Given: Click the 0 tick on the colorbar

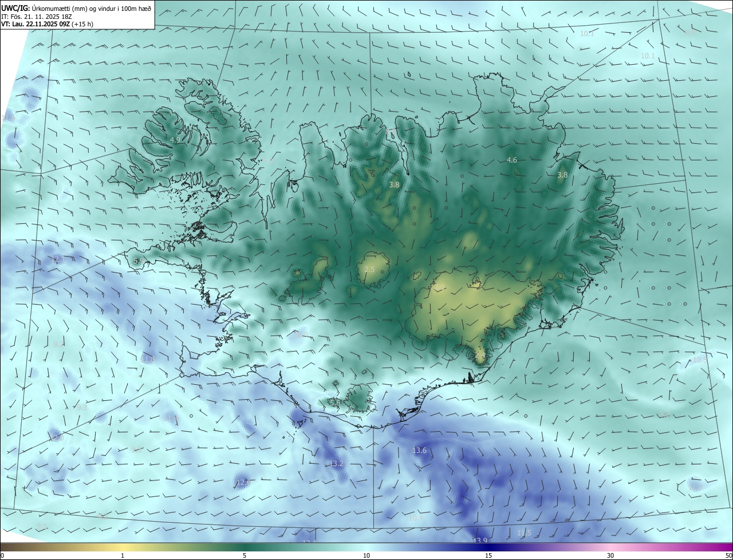Looking at the screenshot, I should click(x=2, y=555).
